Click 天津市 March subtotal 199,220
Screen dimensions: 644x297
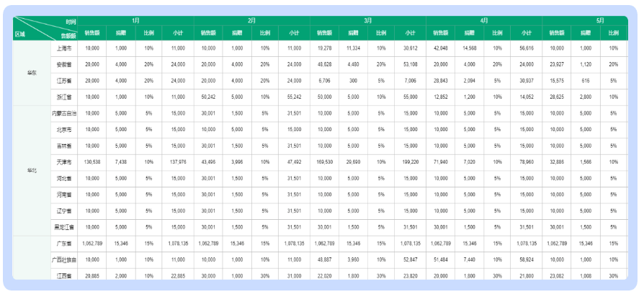pos(410,161)
